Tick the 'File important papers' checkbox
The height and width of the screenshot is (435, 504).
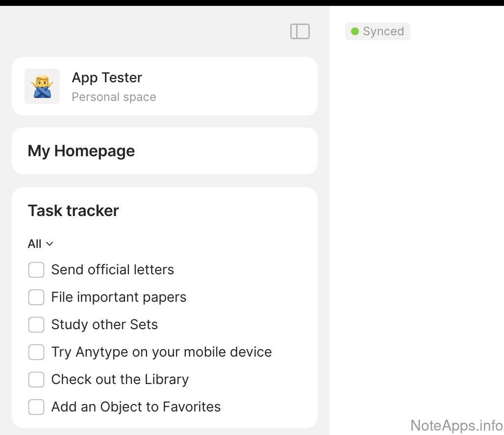point(36,297)
